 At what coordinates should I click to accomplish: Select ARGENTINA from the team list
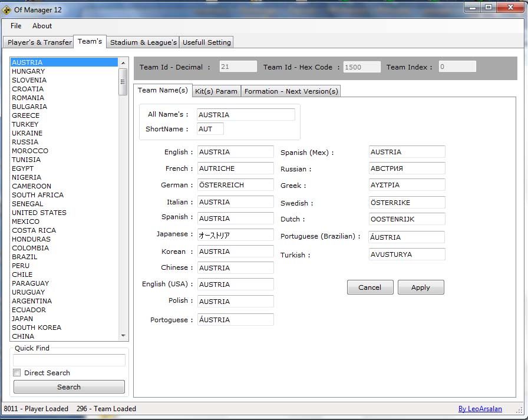[32, 301]
